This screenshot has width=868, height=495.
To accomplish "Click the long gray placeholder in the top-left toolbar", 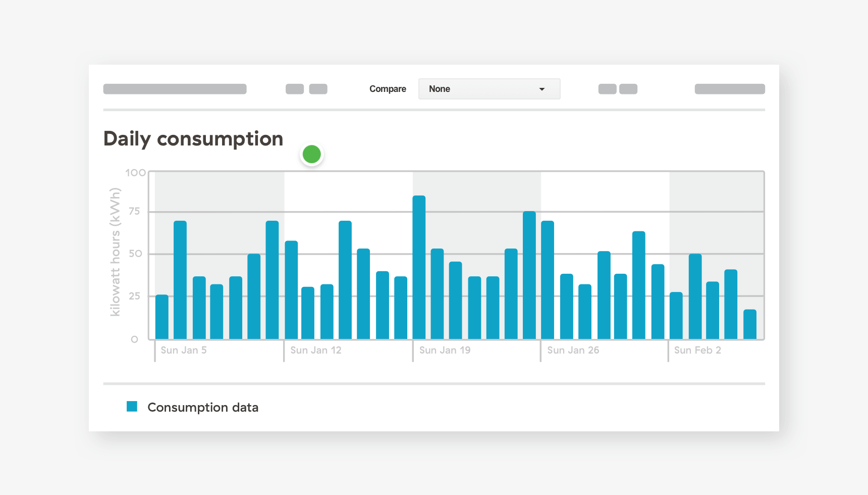I will (x=175, y=89).
